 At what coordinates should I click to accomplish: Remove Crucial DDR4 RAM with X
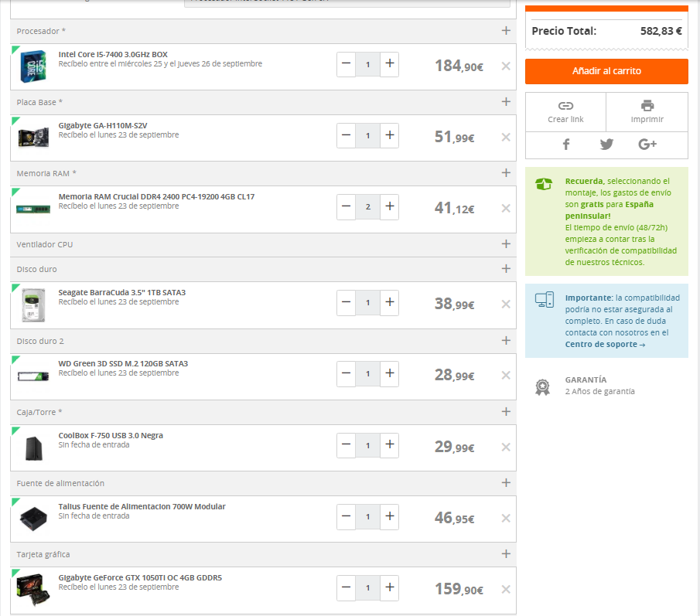click(506, 208)
